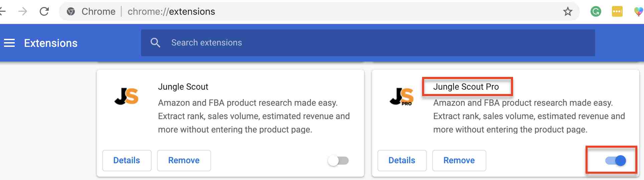Screen dimensions: 644x180
Task: Click the colorful heart extension icon
Action: coord(638,12)
